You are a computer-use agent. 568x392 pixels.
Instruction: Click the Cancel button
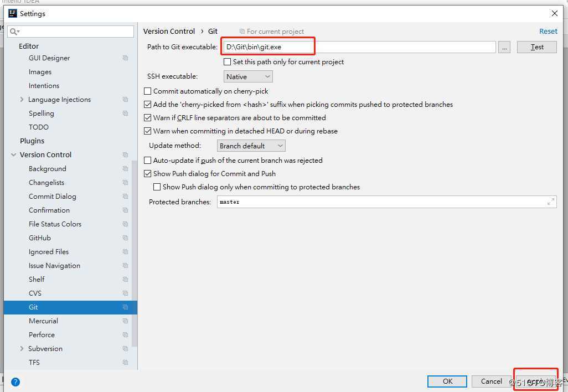point(491,381)
